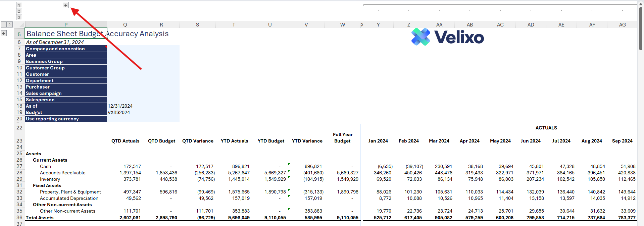Click column outline level 2 button

click(x=19, y=11)
